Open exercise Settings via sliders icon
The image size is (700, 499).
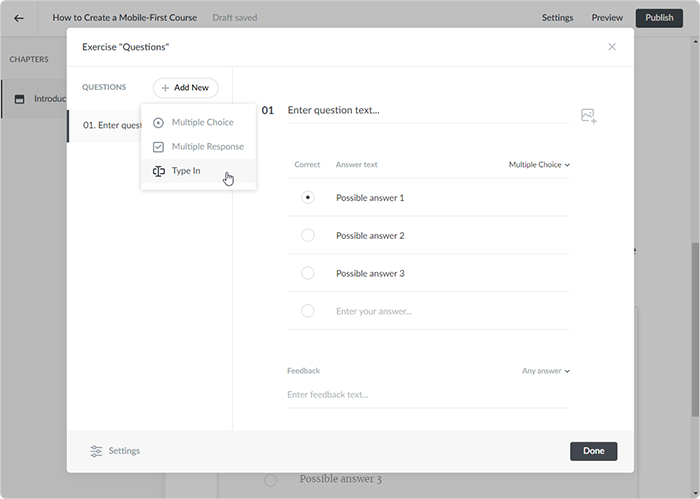[x=96, y=451]
